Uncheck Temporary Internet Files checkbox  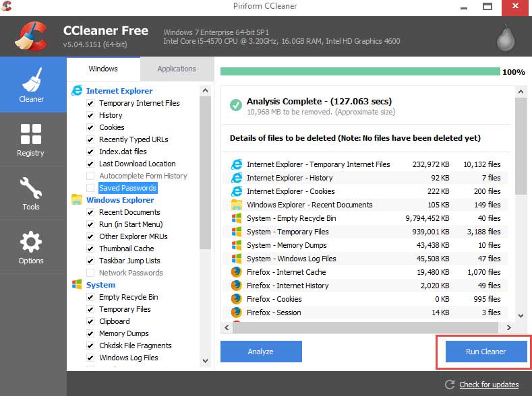[x=90, y=103]
